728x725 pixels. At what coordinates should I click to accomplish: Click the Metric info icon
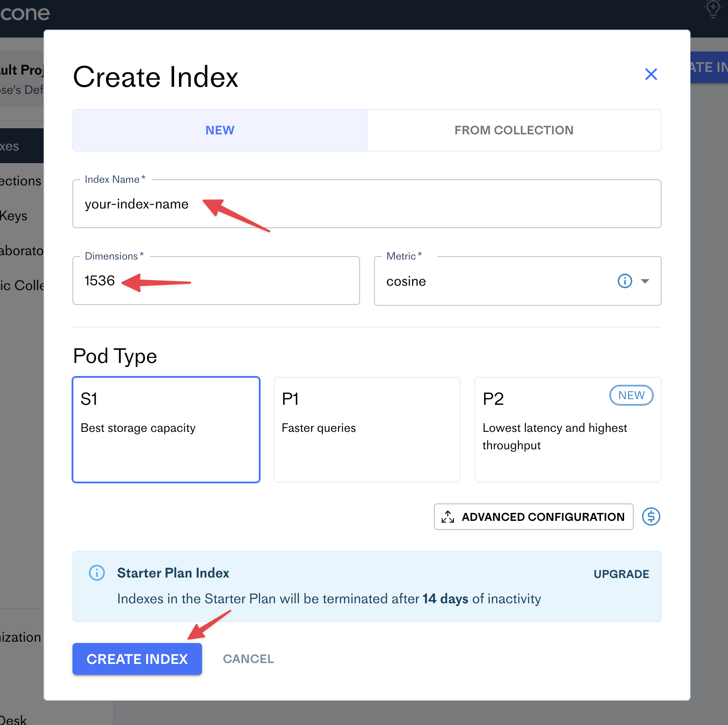(625, 281)
